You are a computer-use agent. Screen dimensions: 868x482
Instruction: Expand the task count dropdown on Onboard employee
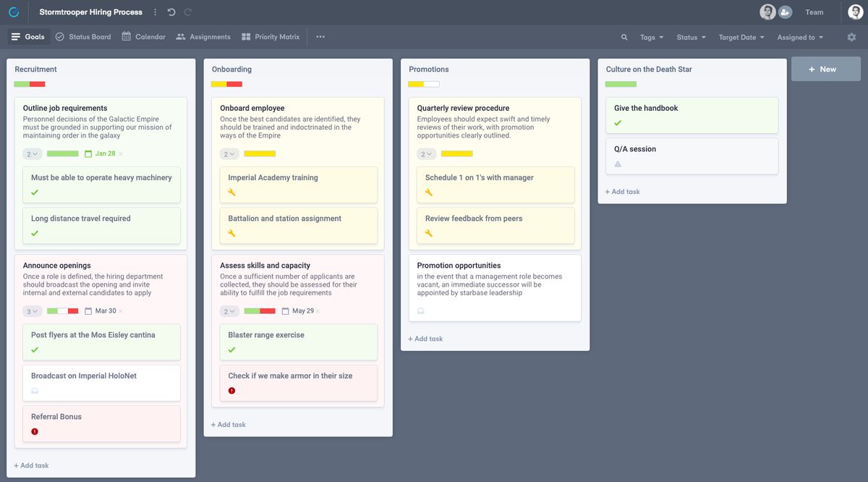(x=229, y=153)
